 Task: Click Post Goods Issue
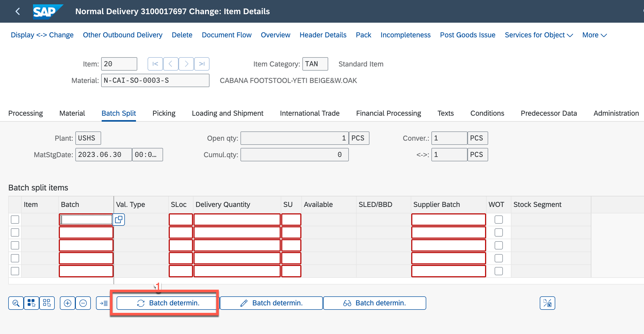pyautogui.click(x=468, y=35)
